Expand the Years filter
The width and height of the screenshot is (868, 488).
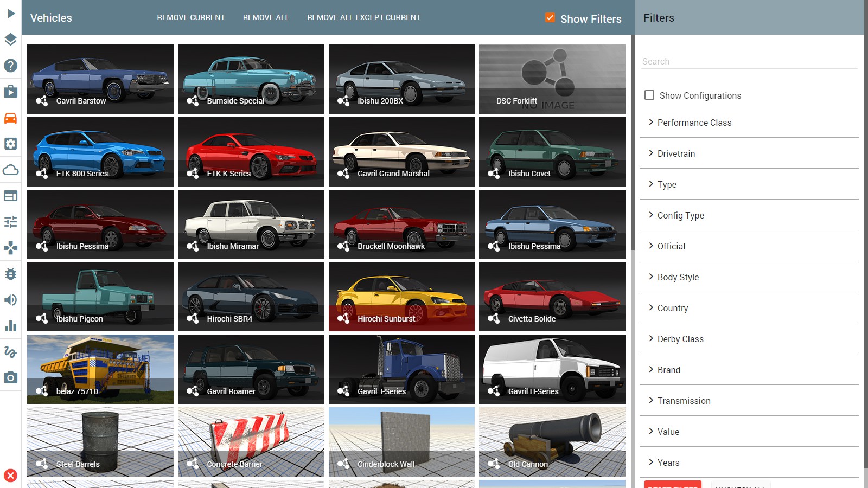(749, 463)
